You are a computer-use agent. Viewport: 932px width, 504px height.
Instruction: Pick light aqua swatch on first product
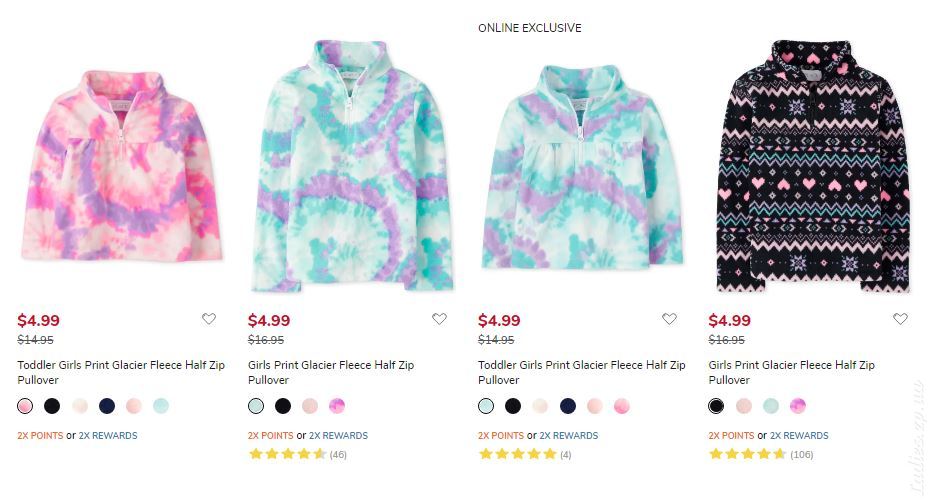[x=161, y=406]
